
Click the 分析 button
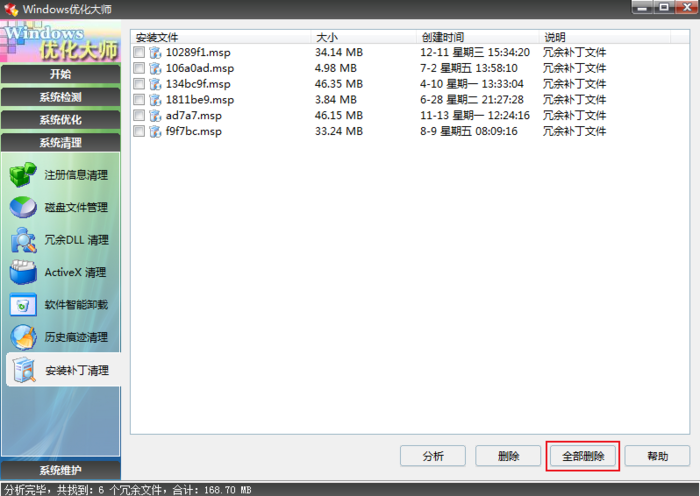pos(433,456)
